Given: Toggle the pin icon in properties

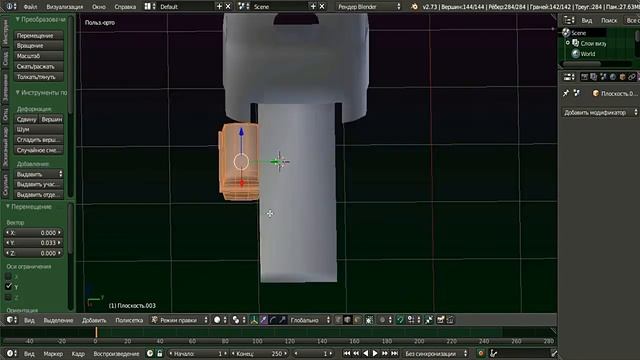Looking at the screenshot, I should click(x=566, y=93).
